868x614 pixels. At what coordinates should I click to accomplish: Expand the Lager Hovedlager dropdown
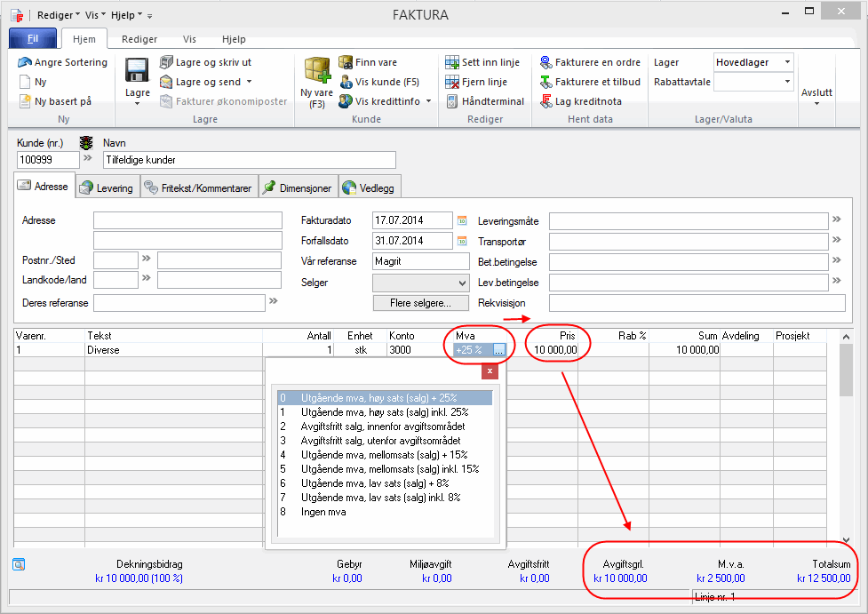787,62
